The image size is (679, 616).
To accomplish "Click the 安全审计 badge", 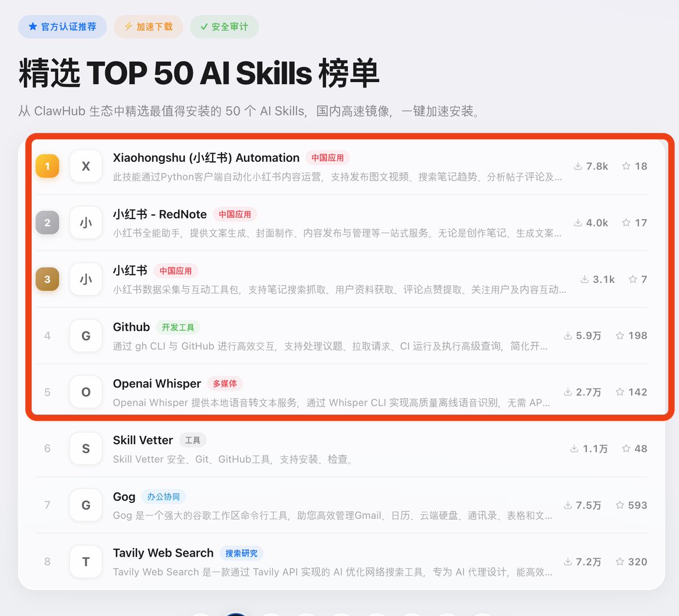I will pyautogui.click(x=224, y=27).
